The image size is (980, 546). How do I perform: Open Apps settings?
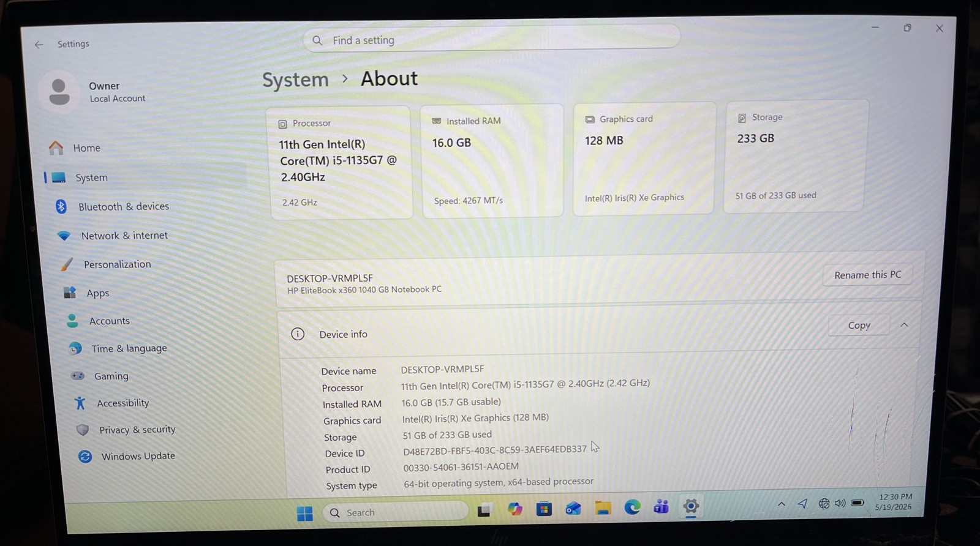click(98, 293)
